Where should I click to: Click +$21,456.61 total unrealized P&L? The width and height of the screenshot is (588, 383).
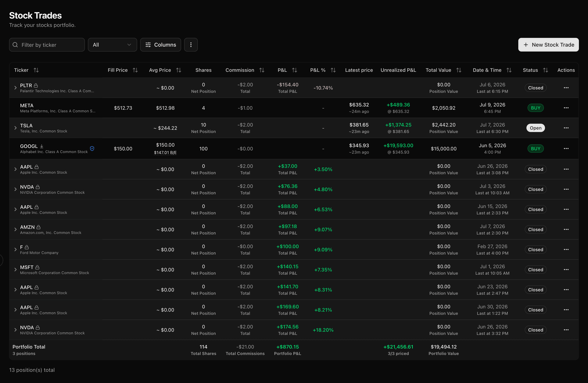(x=398, y=347)
